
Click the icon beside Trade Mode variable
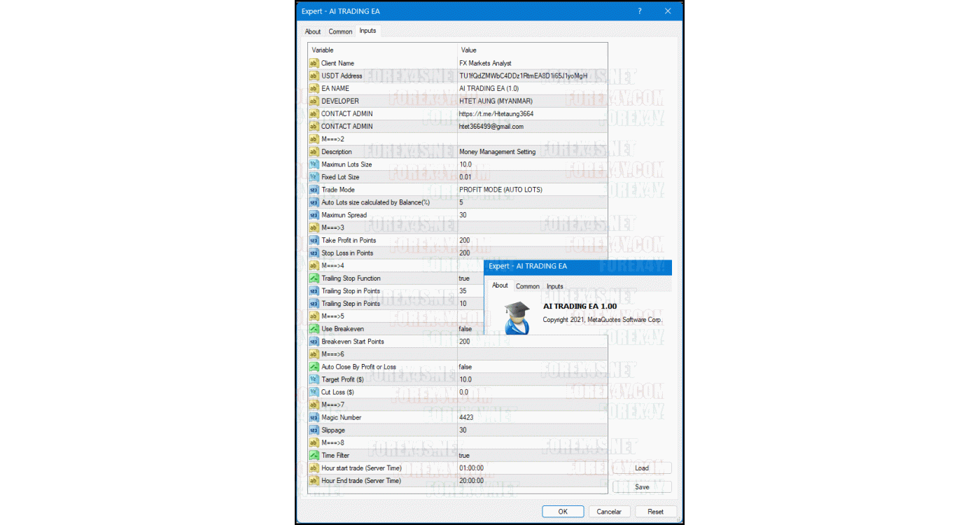coord(314,190)
